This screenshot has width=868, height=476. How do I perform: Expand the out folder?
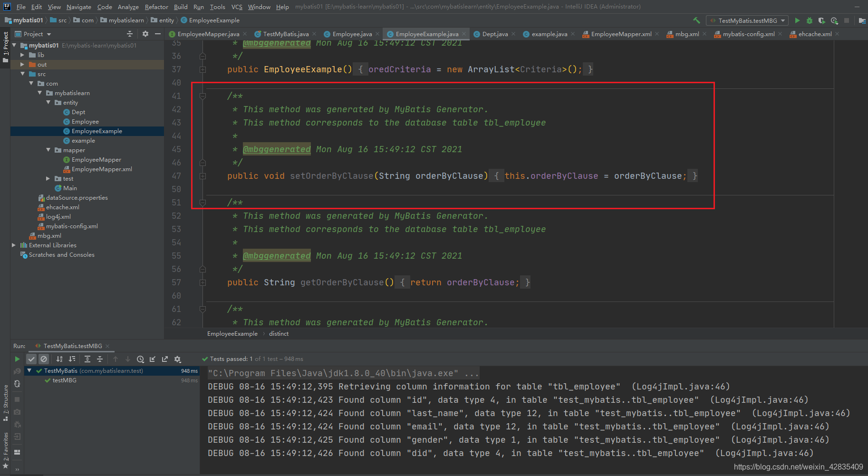(x=22, y=65)
